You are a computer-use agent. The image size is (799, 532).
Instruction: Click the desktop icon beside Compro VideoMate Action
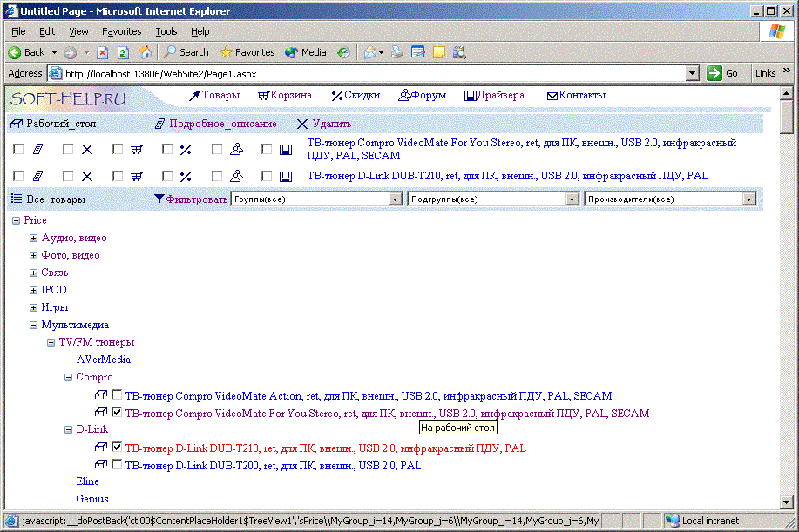[x=101, y=394]
